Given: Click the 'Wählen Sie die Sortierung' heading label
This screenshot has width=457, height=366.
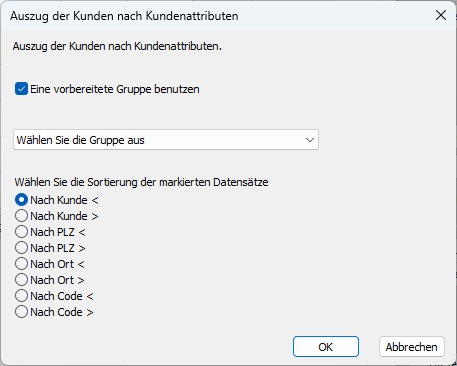Looking at the screenshot, I should click(141, 182).
